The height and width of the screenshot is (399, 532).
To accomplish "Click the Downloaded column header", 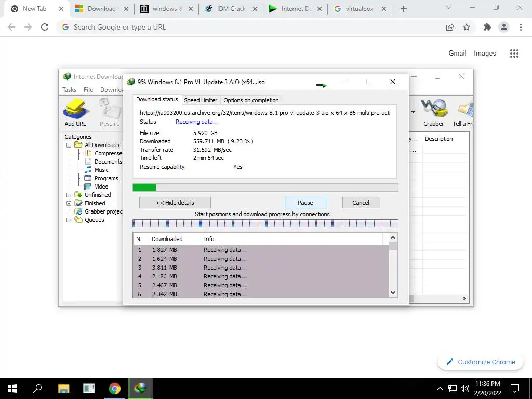I will coord(175,239).
